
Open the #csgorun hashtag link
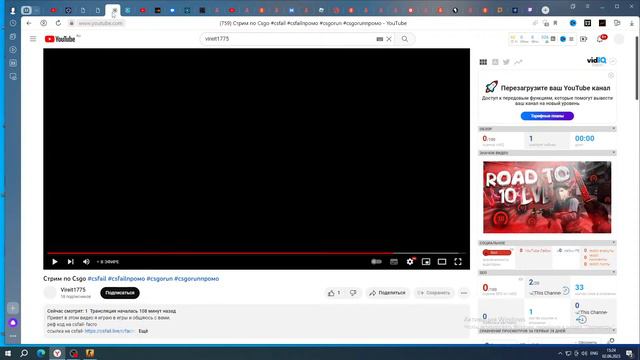[x=160, y=279]
